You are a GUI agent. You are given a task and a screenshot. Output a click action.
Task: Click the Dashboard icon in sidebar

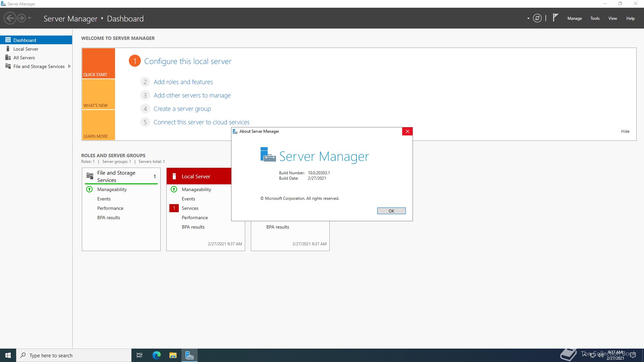coord(8,40)
